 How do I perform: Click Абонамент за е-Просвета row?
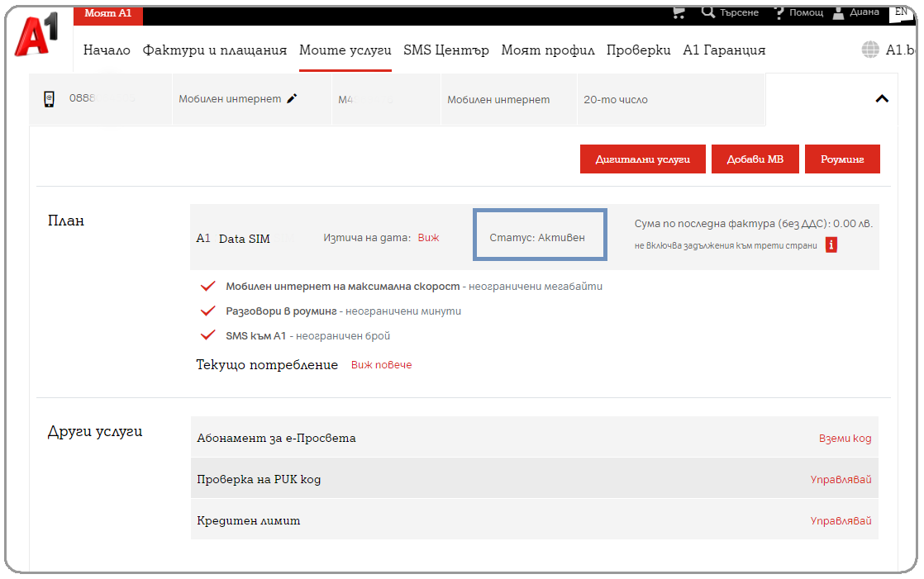pos(534,438)
